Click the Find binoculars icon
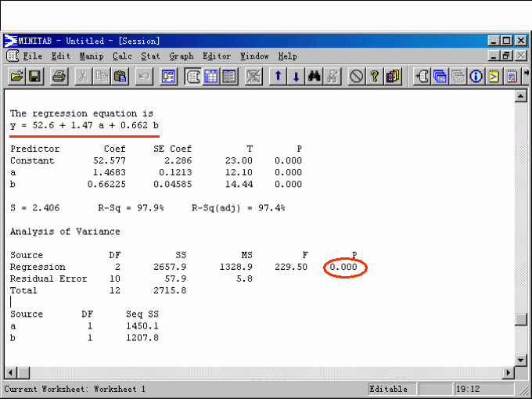Viewport: 532px width, 399px height. coord(315,77)
